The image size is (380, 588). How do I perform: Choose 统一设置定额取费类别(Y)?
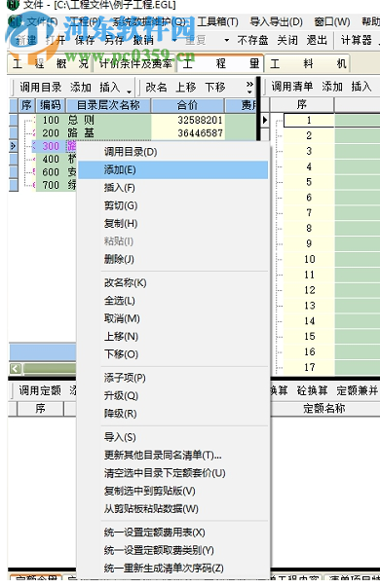pyautogui.click(x=159, y=550)
